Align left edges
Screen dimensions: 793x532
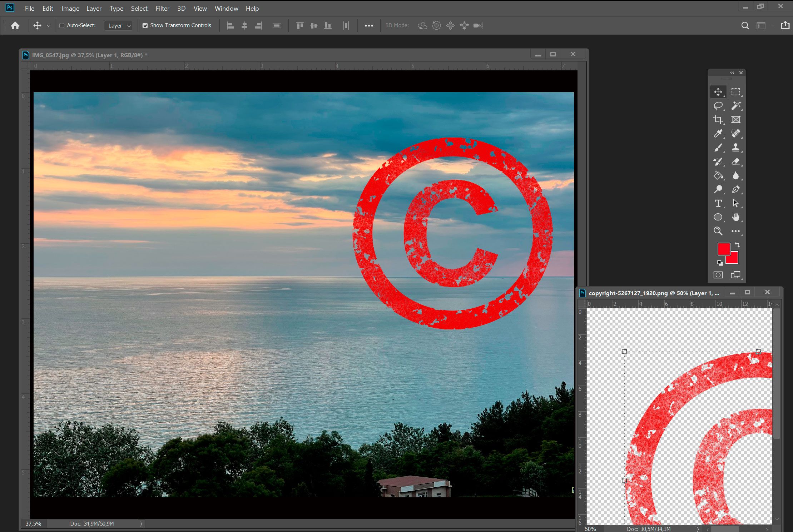(231, 26)
